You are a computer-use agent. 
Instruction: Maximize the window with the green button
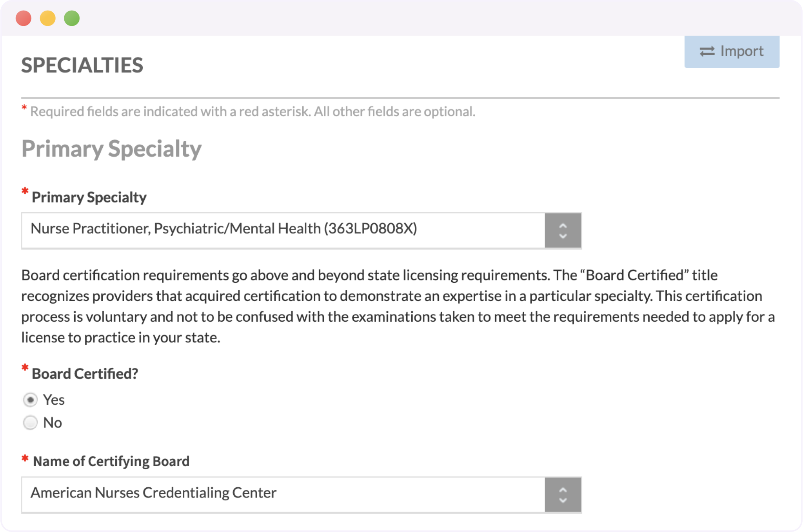pyautogui.click(x=72, y=18)
